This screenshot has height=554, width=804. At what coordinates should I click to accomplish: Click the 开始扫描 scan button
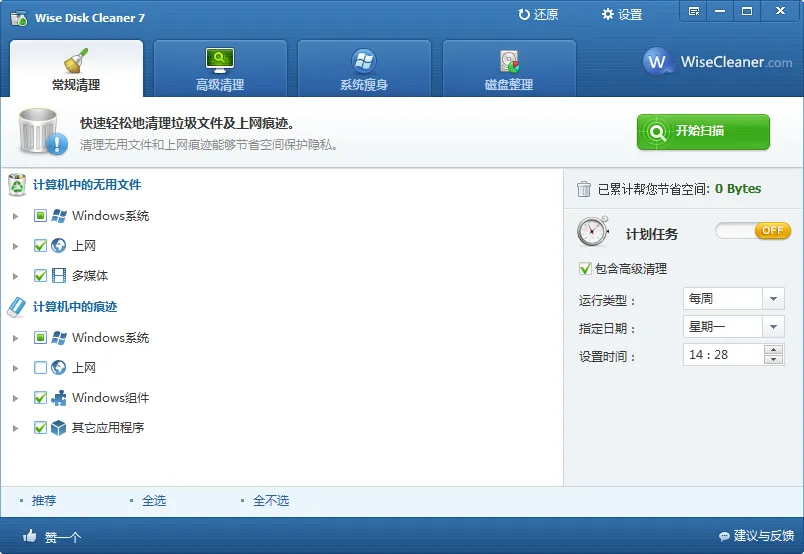coord(703,132)
